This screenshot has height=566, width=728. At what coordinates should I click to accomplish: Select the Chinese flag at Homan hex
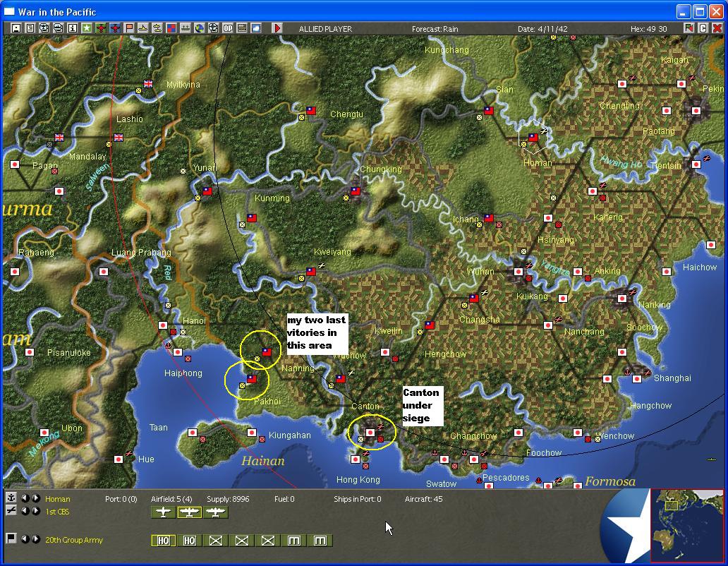[x=533, y=138]
